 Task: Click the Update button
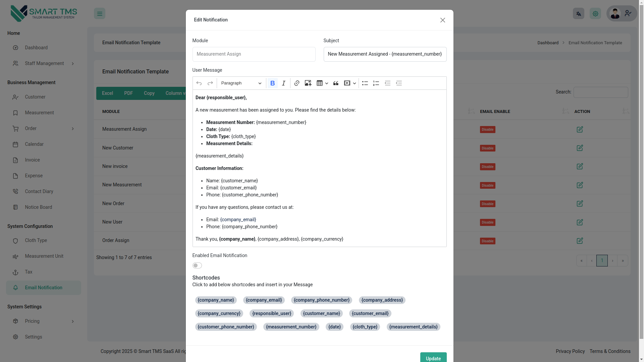433,358
